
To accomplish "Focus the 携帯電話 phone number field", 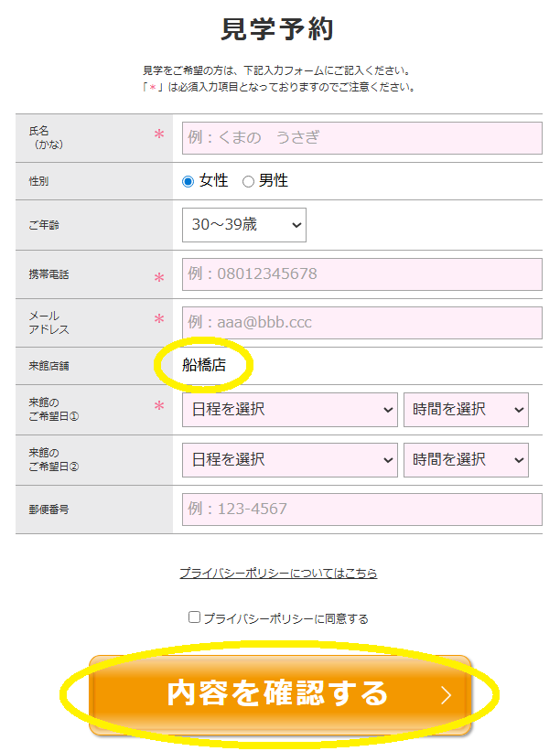I will tap(361, 274).
